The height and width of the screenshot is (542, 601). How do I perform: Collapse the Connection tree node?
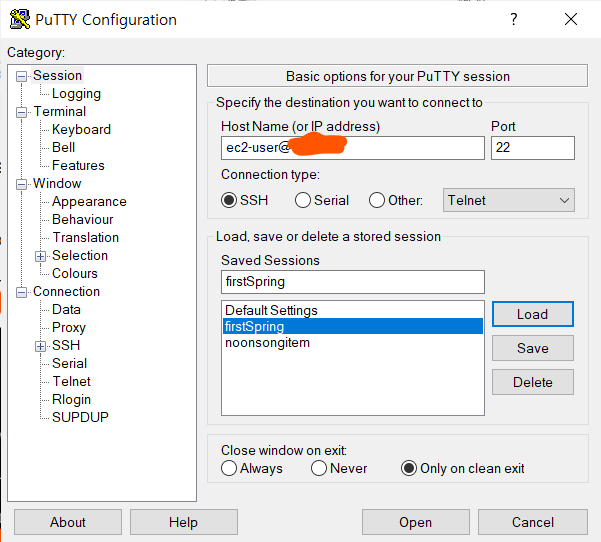pyautogui.click(x=21, y=292)
